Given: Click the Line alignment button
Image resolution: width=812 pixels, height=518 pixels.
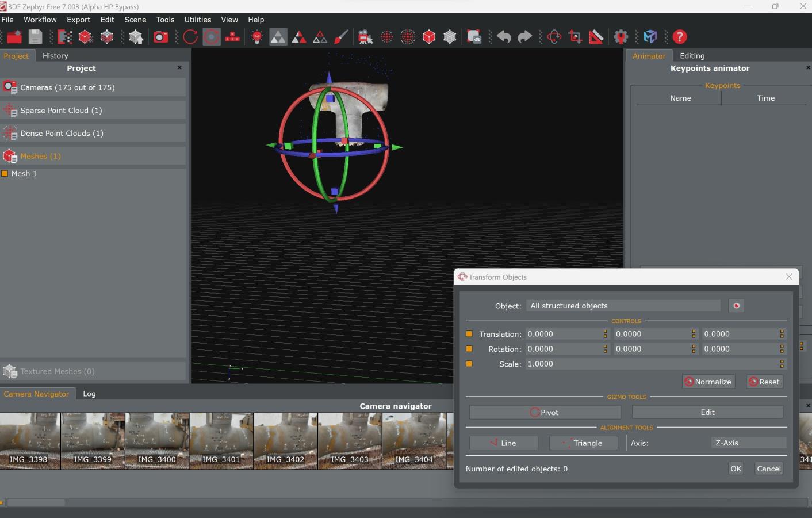Looking at the screenshot, I should point(504,443).
